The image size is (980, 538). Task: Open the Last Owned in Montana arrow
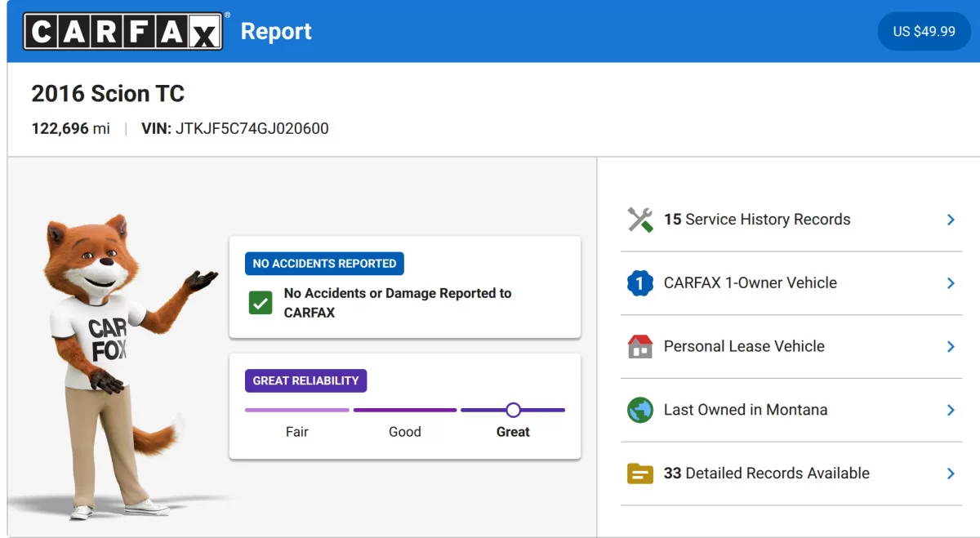tap(951, 410)
